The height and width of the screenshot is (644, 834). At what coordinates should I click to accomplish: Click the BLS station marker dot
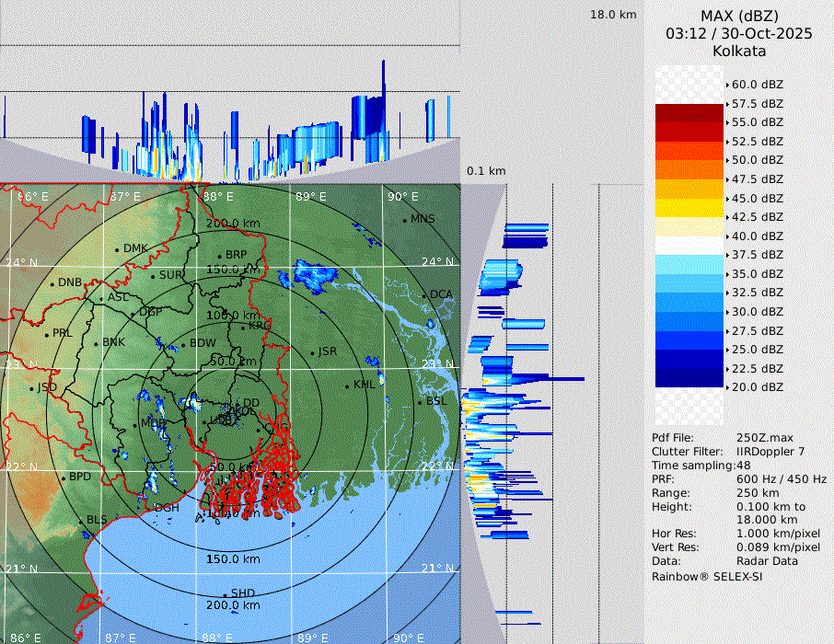point(80,522)
